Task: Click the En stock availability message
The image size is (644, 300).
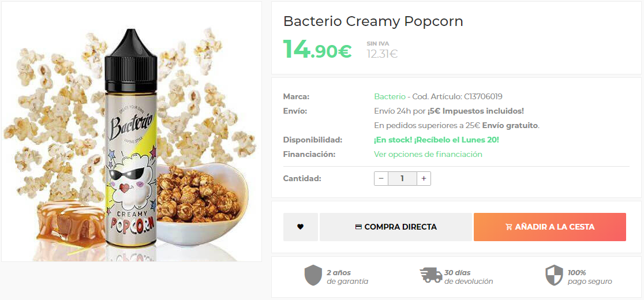Action: point(436,140)
